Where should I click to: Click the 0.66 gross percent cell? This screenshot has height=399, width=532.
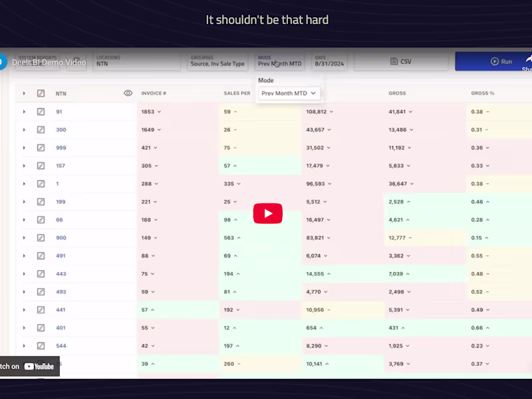[499, 327]
